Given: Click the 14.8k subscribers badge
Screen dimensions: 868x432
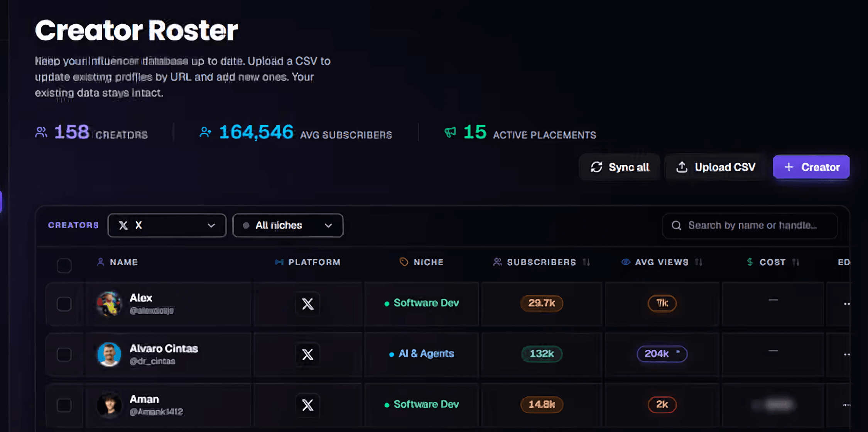Looking at the screenshot, I should tap(542, 404).
